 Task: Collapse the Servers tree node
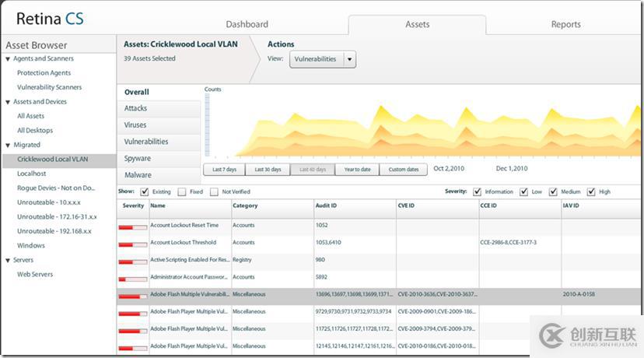pos(8,260)
